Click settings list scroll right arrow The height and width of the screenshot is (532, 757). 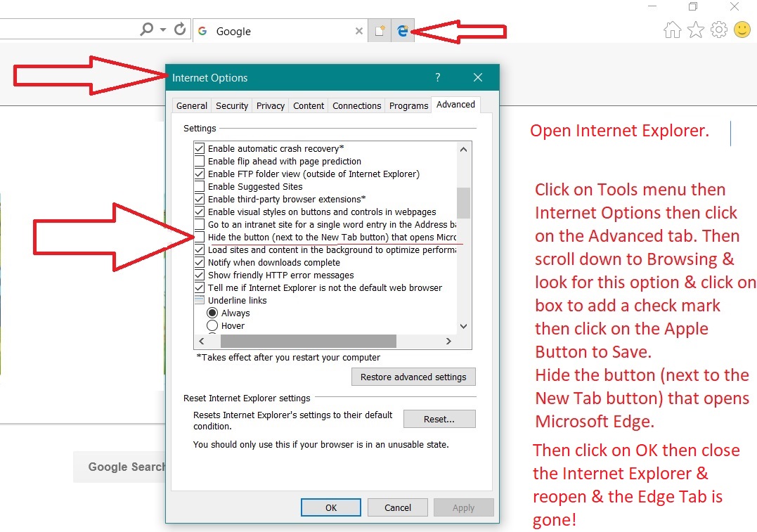448,341
